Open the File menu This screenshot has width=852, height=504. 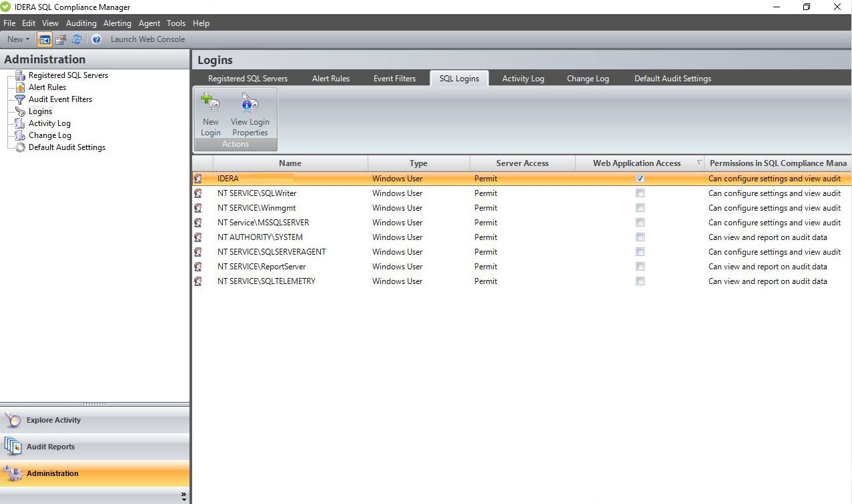[9, 23]
